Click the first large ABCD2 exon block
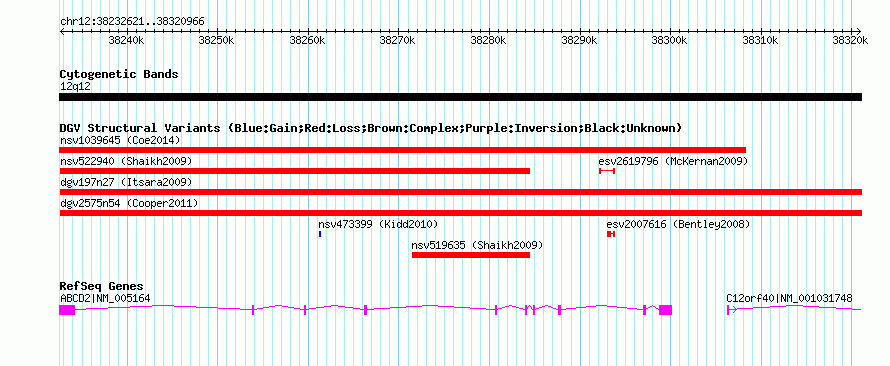Image resolution: width=890 pixels, height=366 pixels. [x=67, y=310]
